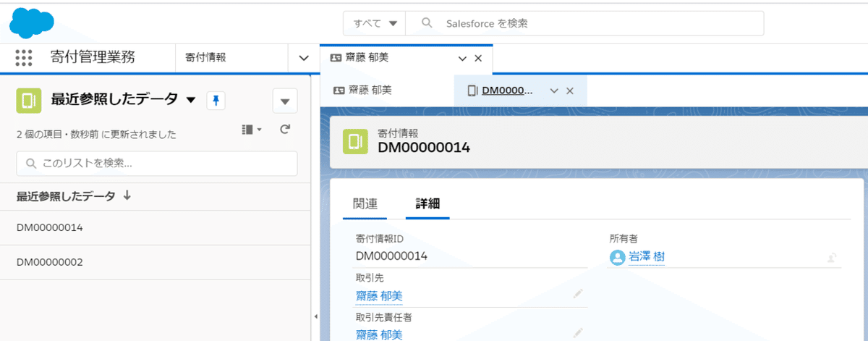Switch to the 関連 tab
This screenshot has width=868, height=341.
365,204
